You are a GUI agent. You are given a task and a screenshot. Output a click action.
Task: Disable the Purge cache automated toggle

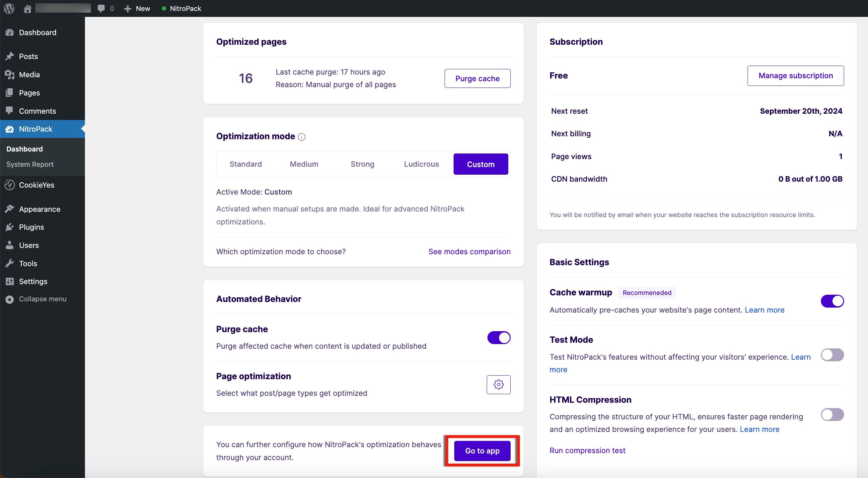tap(499, 338)
